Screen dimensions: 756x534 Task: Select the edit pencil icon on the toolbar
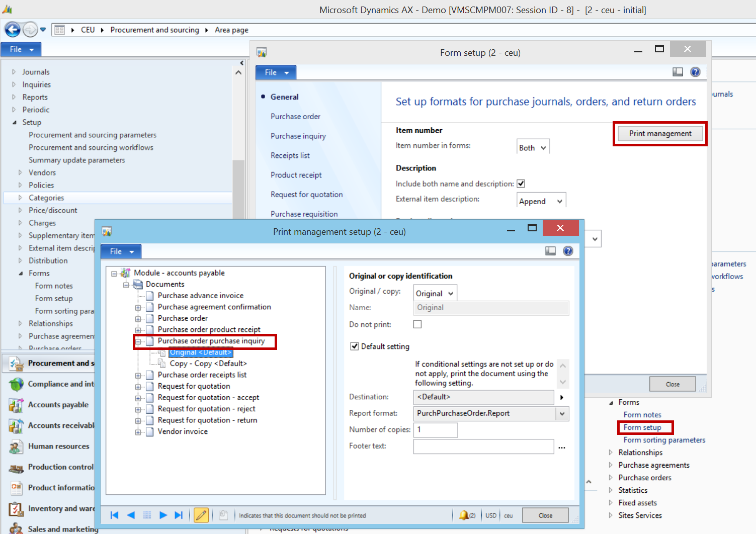tap(201, 515)
